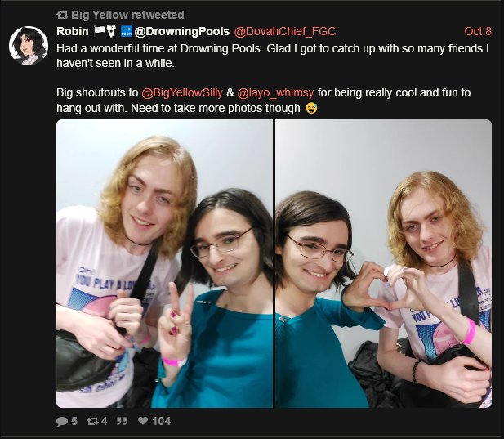This screenshot has width=504, height=439.
Task: Click the retweet arrows icon below tweet
Action: (92, 421)
